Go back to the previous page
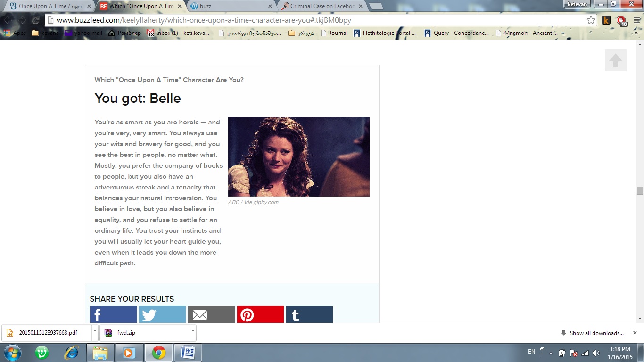 pyautogui.click(x=8, y=20)
